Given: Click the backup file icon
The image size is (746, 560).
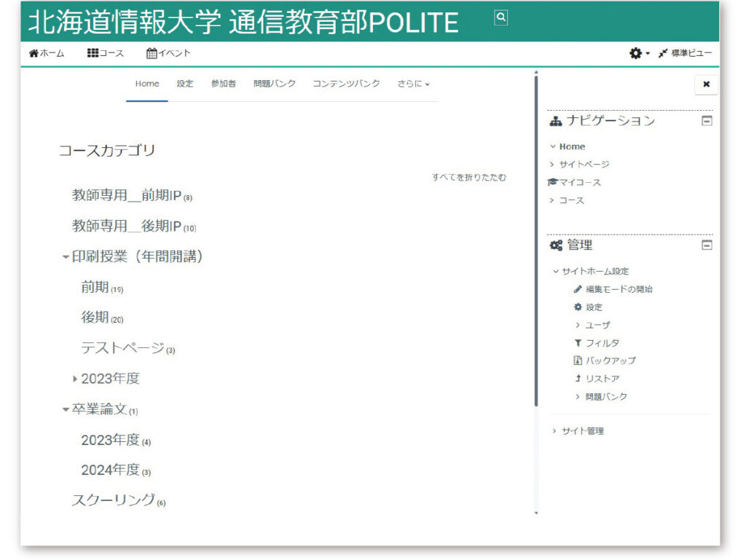Looking at the screenshot, I should click(578, 360).
